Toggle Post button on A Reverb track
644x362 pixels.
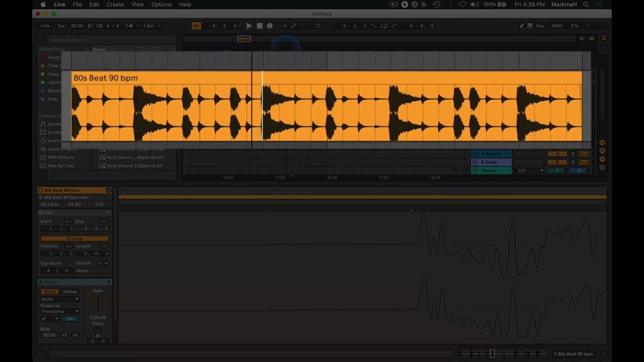(x=584, y=154)
